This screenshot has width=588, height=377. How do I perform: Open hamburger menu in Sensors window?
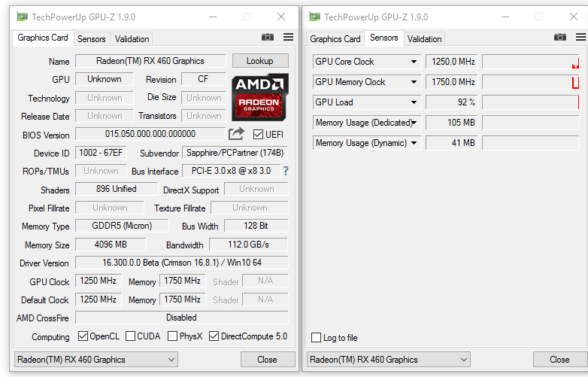(x=581, y=38)
